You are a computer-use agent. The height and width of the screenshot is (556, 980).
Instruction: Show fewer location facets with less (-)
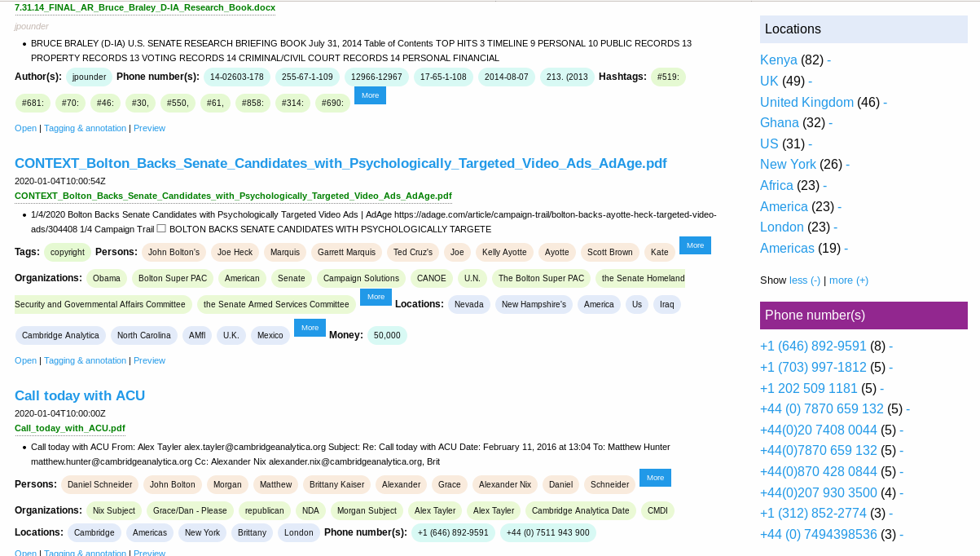click(805, 280)
